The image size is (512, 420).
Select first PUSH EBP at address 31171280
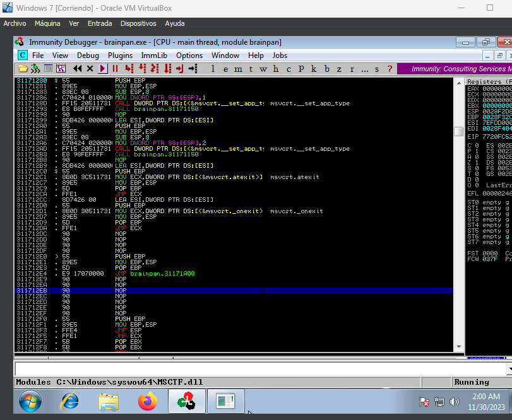234,81
